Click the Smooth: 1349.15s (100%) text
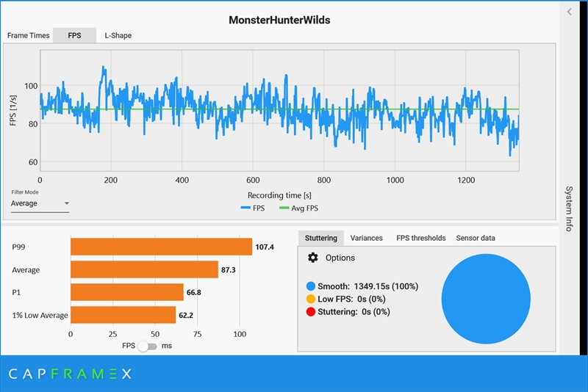 click(x=368, y=286)
